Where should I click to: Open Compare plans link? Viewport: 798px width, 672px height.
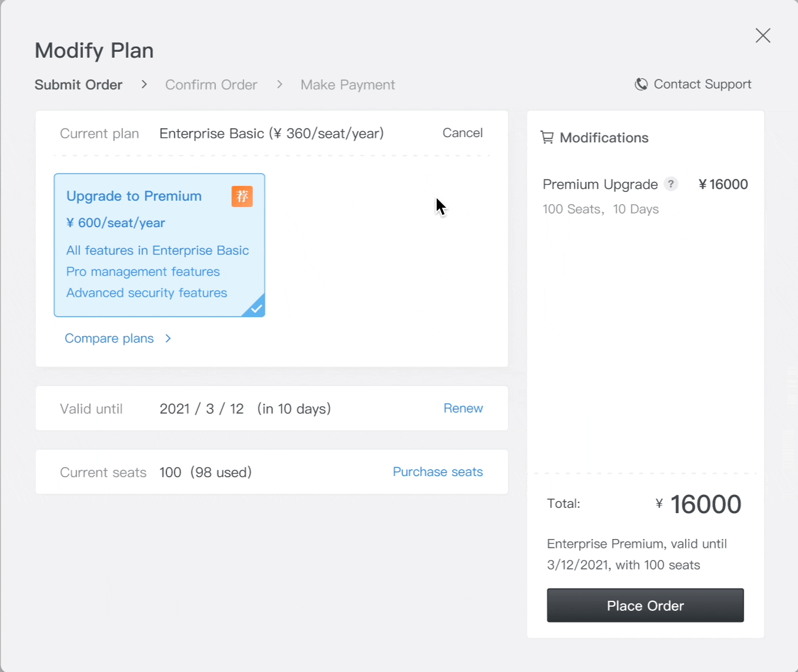(x=109, y=338)
